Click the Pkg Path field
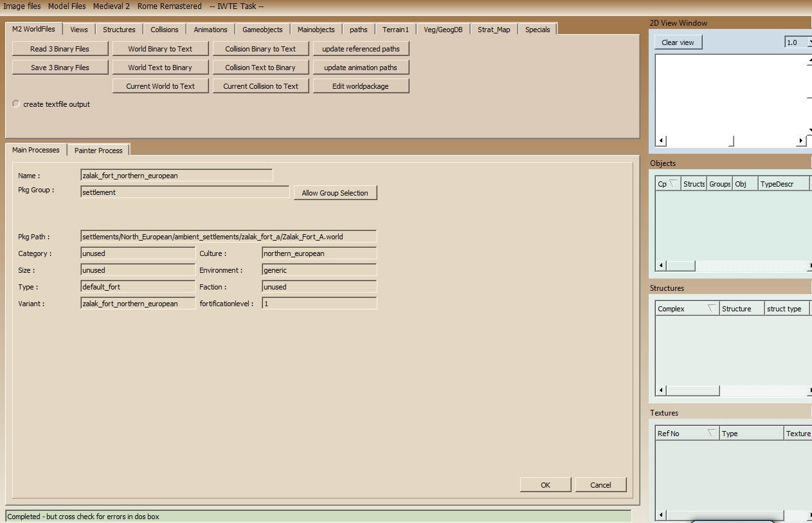812x523 pixels. click(x=229, y=237)
